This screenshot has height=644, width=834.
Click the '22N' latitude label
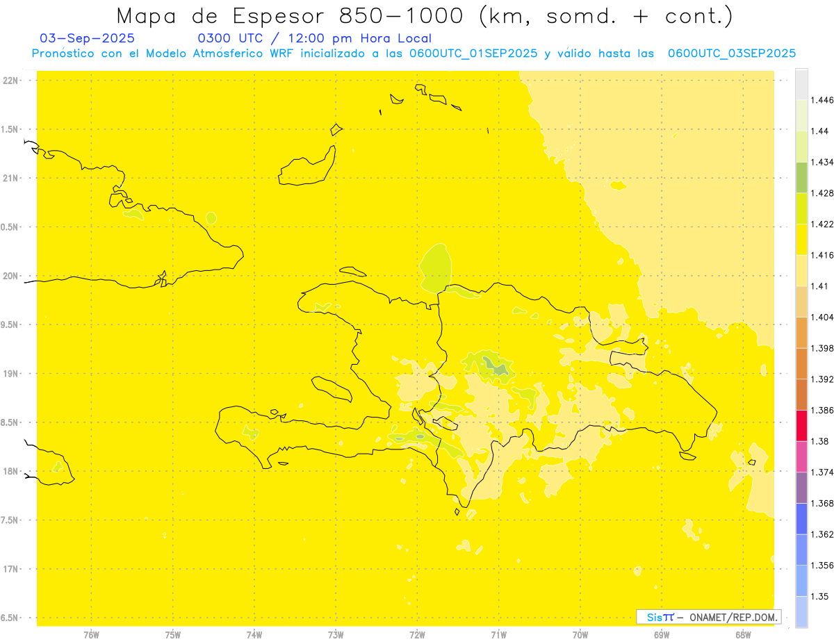point(10,80)
